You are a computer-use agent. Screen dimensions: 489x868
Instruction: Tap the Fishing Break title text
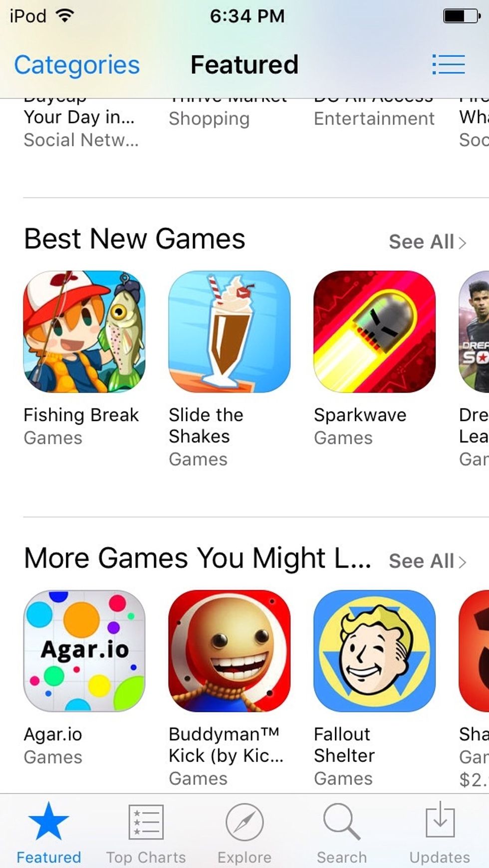pyautogui.click(x=81, y=415)
